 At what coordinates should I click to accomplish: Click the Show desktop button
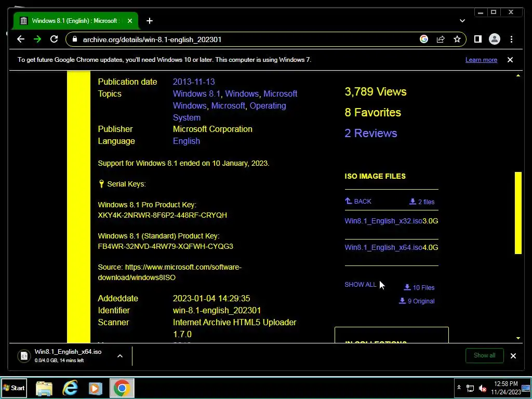(x=526, y=388)
